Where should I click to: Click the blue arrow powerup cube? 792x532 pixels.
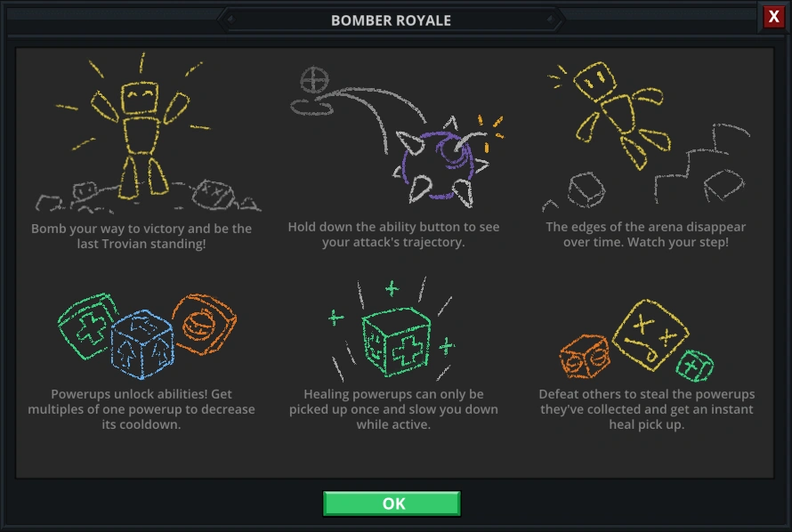pos(142,343)
